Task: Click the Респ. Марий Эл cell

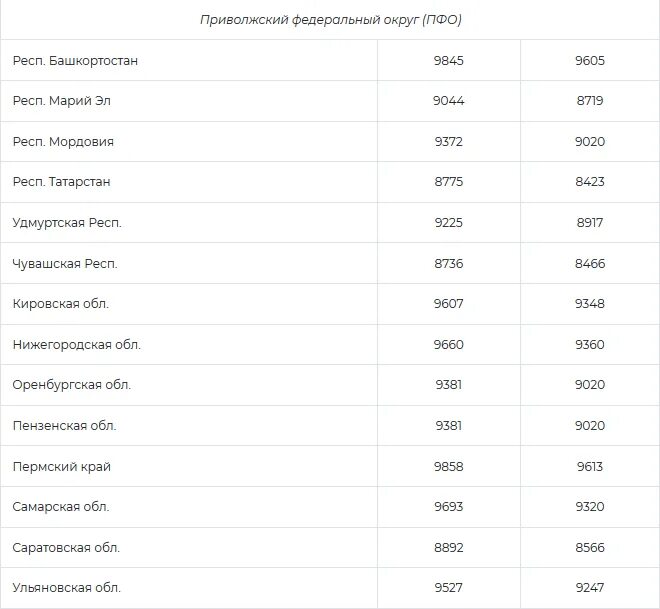Action: 64,101
